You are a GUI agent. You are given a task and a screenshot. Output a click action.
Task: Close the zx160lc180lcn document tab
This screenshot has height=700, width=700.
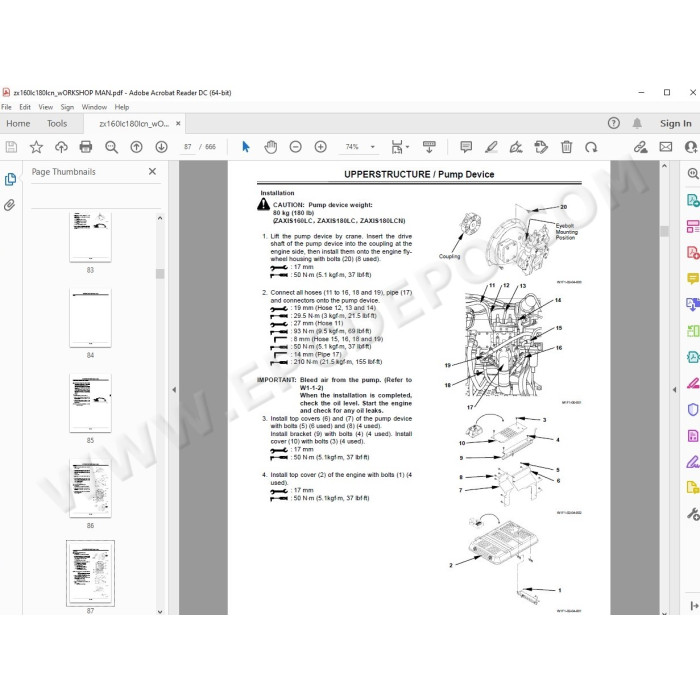coord(178,124)
